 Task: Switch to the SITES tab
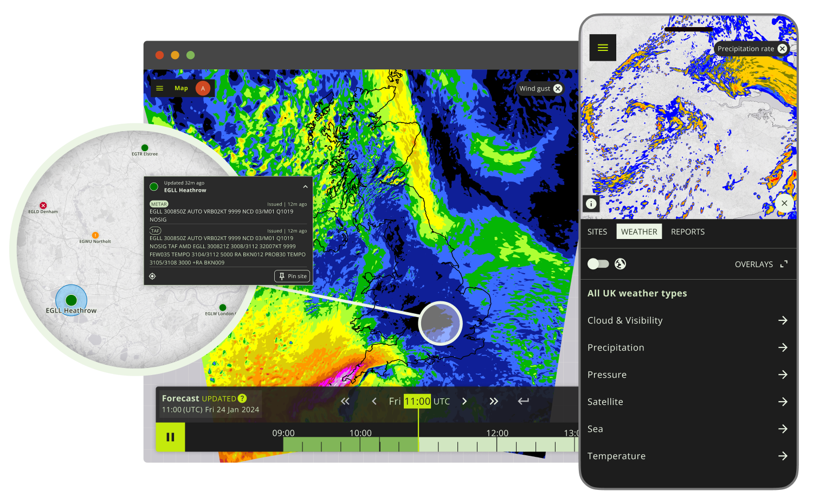pos(597,231)
